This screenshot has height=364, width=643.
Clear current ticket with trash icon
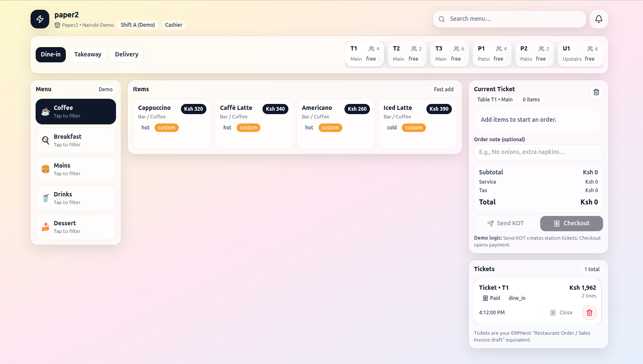click(596, 92)
